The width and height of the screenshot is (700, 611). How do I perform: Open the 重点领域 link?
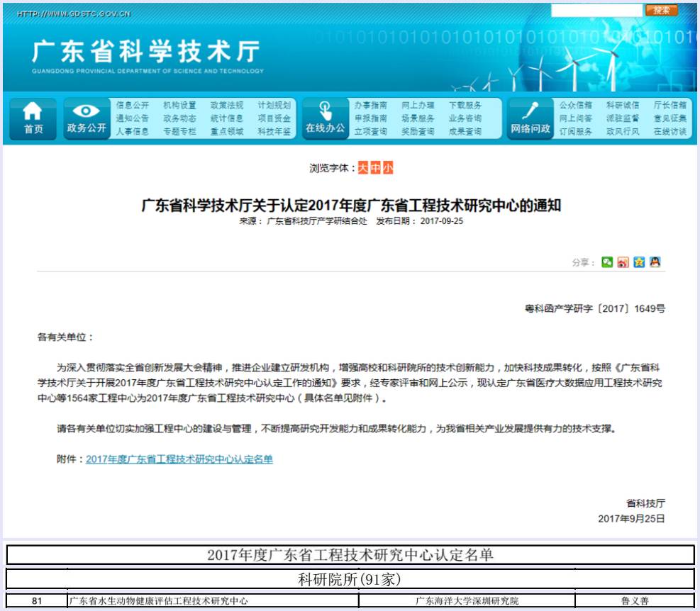227,132
